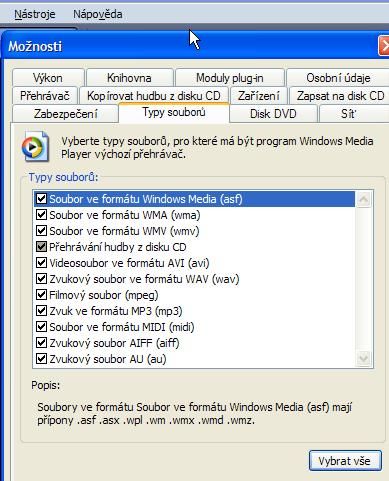This screenshot has height=481, width=389.
Task: Click the Vybrat vše button
Action: tap(345, 461)
